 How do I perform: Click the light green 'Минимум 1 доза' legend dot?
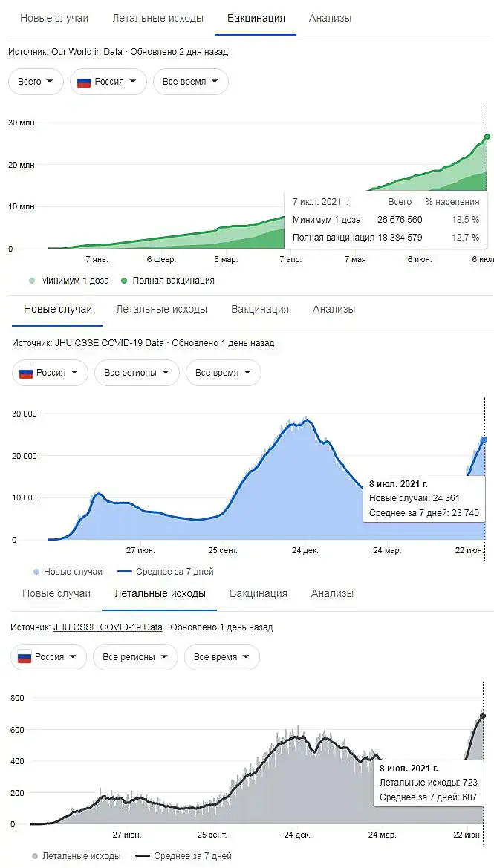31,281
